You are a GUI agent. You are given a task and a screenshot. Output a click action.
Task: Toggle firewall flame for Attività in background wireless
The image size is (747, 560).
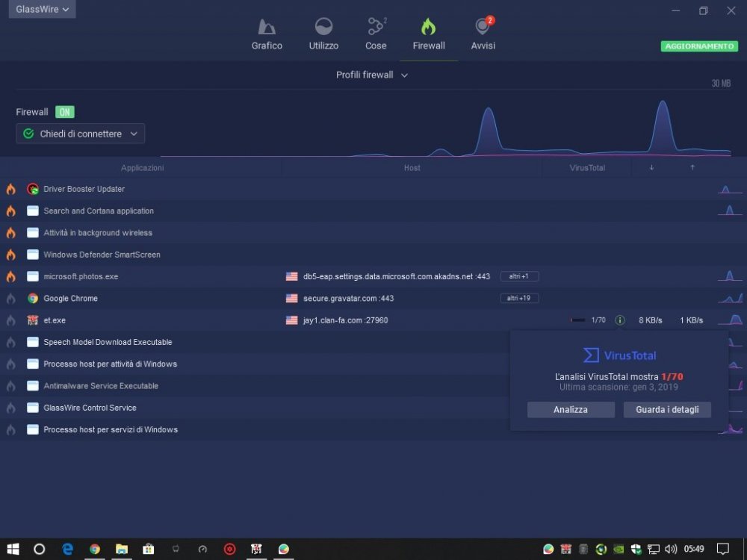coord(11,233)
